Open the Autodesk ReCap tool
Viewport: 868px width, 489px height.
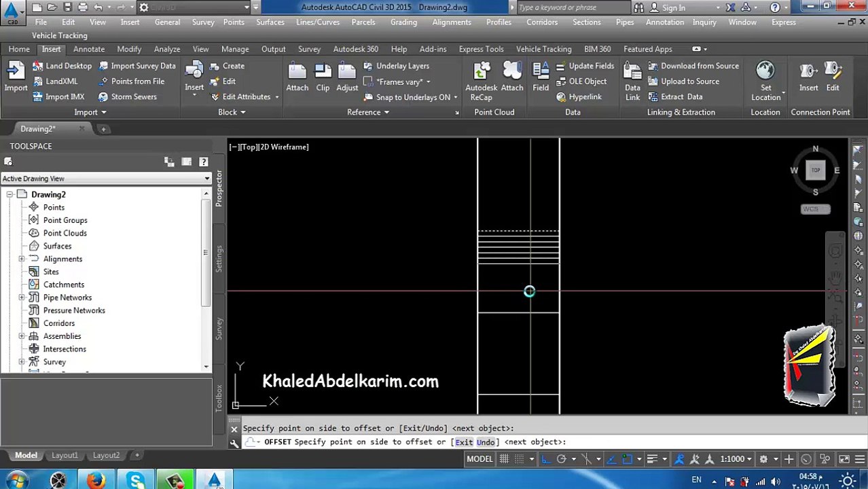click(x=481, y=80)
